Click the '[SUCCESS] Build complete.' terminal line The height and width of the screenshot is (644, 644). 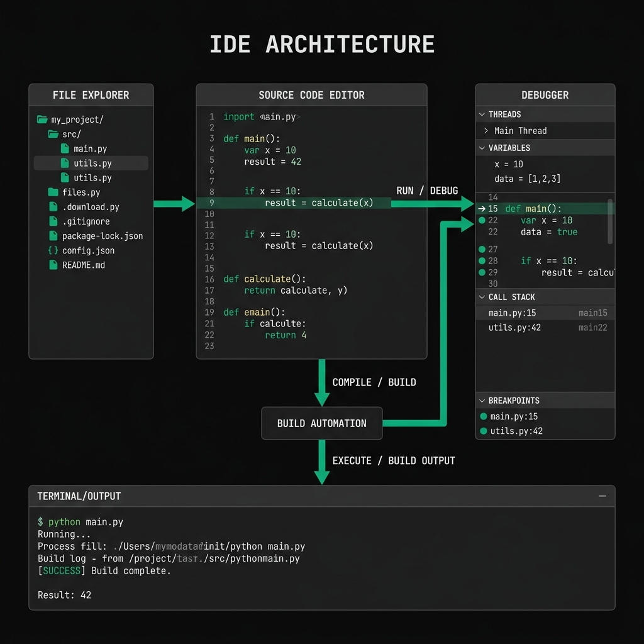coord(104,571)
